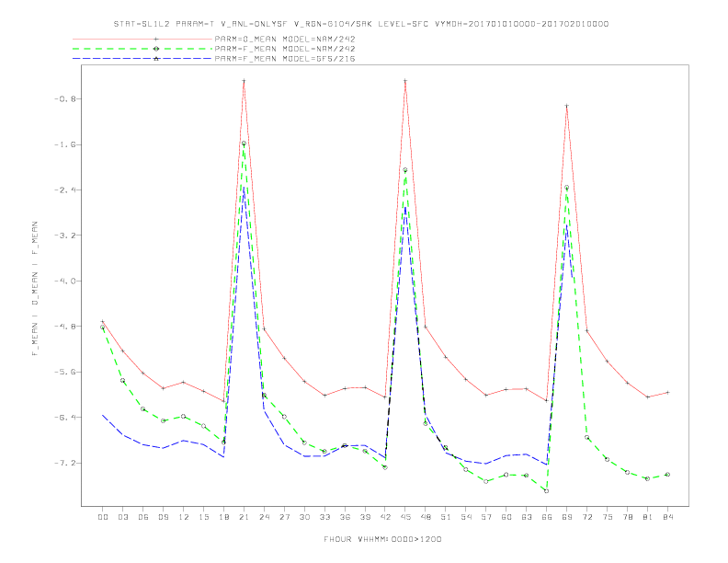
Task: Click the x-axis label FHOUR VHHMM:0000>1200
Action: tap(382, 539)
